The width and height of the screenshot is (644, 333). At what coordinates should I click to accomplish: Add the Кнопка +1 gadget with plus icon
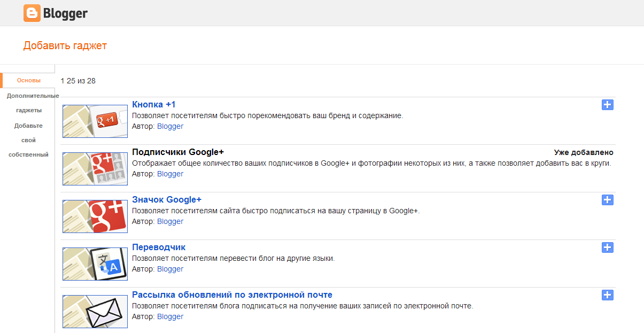607,105
